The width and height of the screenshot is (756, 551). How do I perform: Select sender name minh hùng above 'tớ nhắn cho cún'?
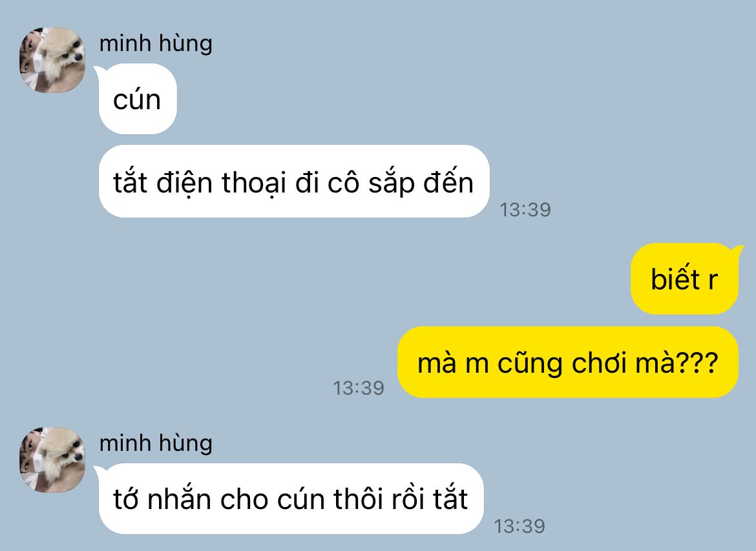click(156, 443)
